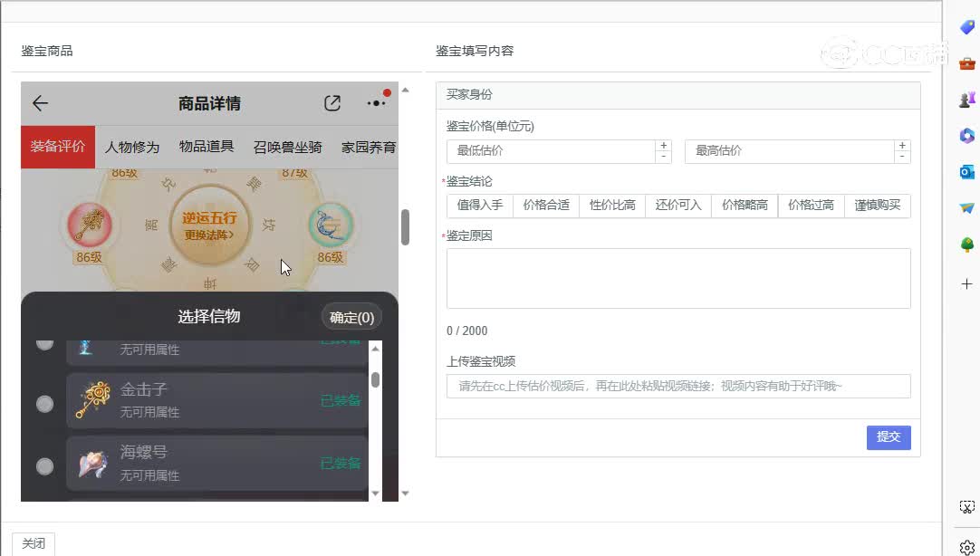Viewport: 980px width, 556px height.
Task: Choose 谨慎购买 as appraisal conclusion
Action: click(x=878, y=206)
